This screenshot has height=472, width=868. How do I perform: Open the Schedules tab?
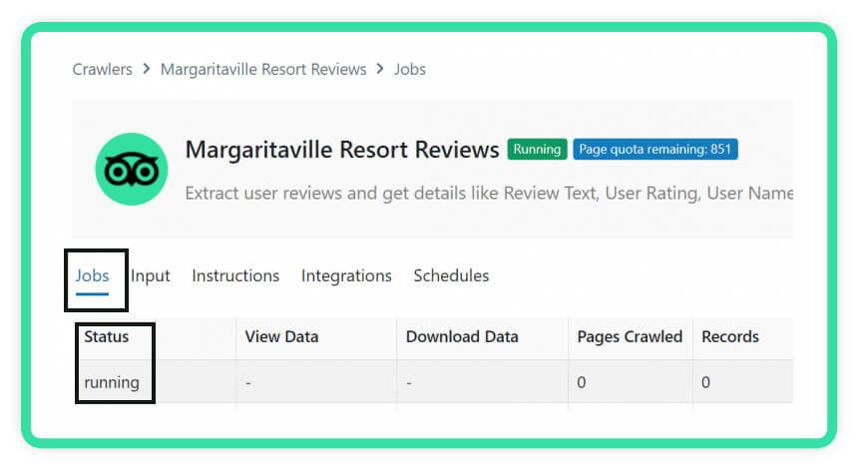[451, 275]
